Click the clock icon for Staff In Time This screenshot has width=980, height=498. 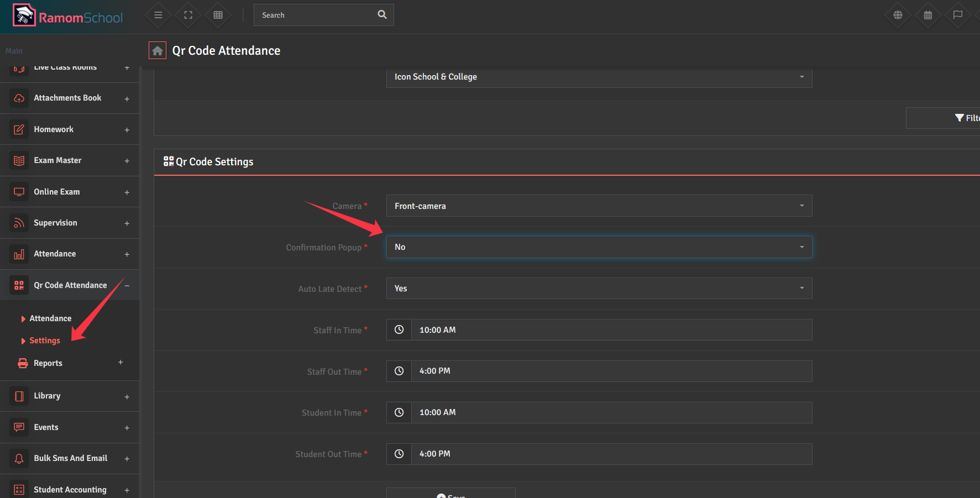point(399,330)
